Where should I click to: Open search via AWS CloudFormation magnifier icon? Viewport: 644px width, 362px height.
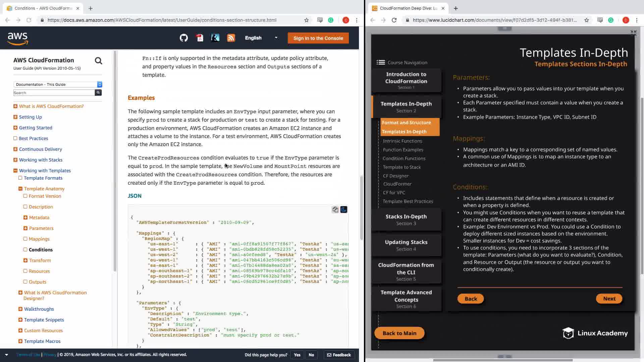click(98, 61)
